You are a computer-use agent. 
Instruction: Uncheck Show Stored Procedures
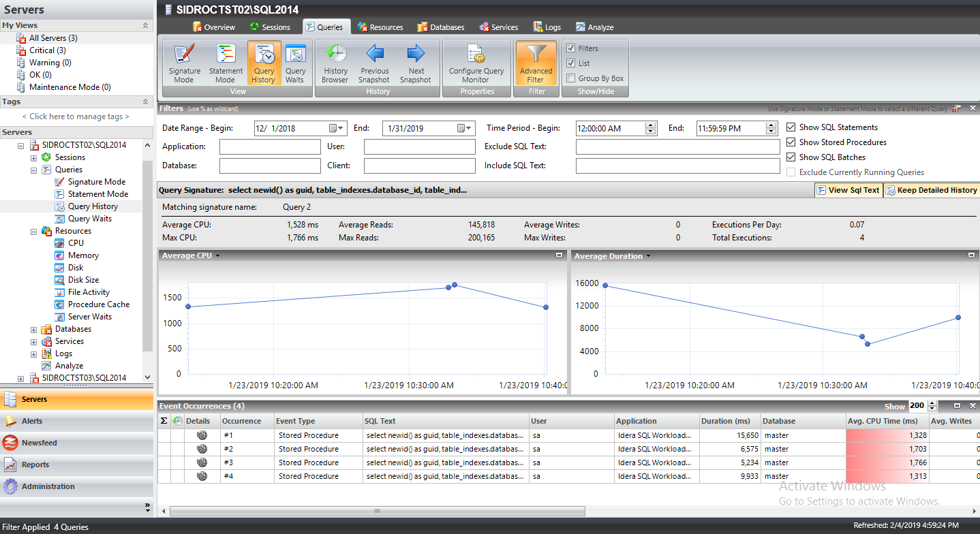point(791,142)
